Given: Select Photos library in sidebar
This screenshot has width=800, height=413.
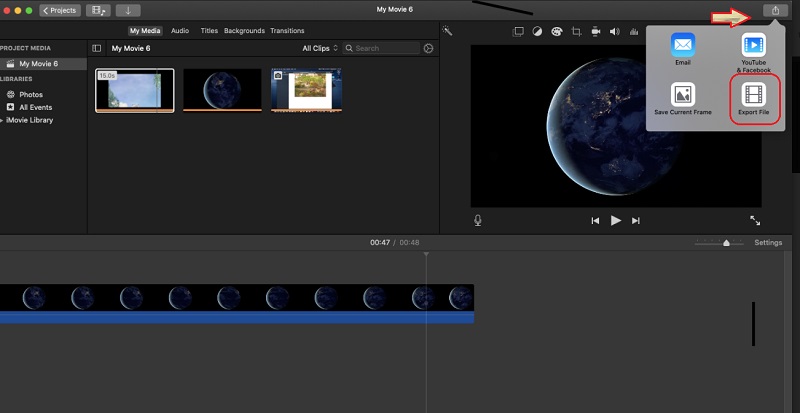Looking at the screenshot, I should tap(31, 94).
